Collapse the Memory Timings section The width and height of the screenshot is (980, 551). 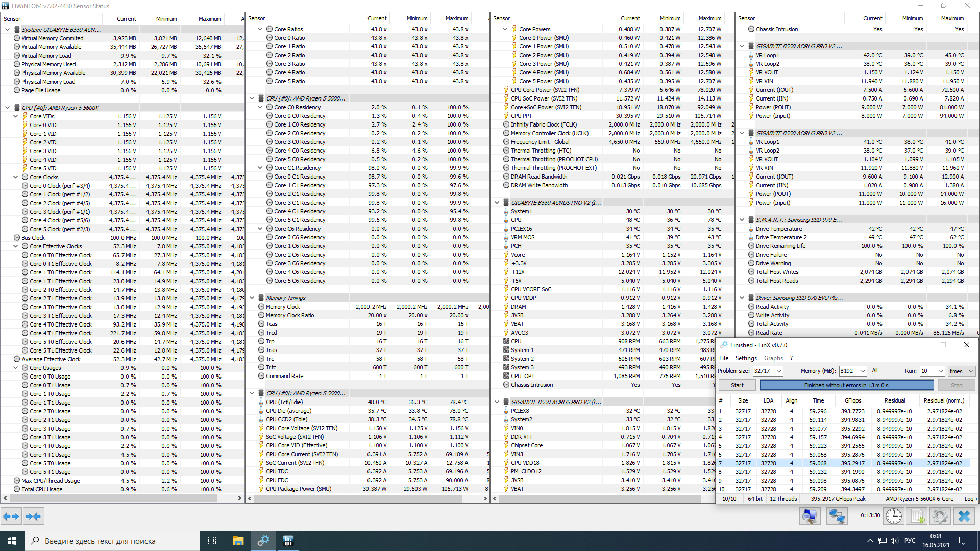[x=252, y=298]
